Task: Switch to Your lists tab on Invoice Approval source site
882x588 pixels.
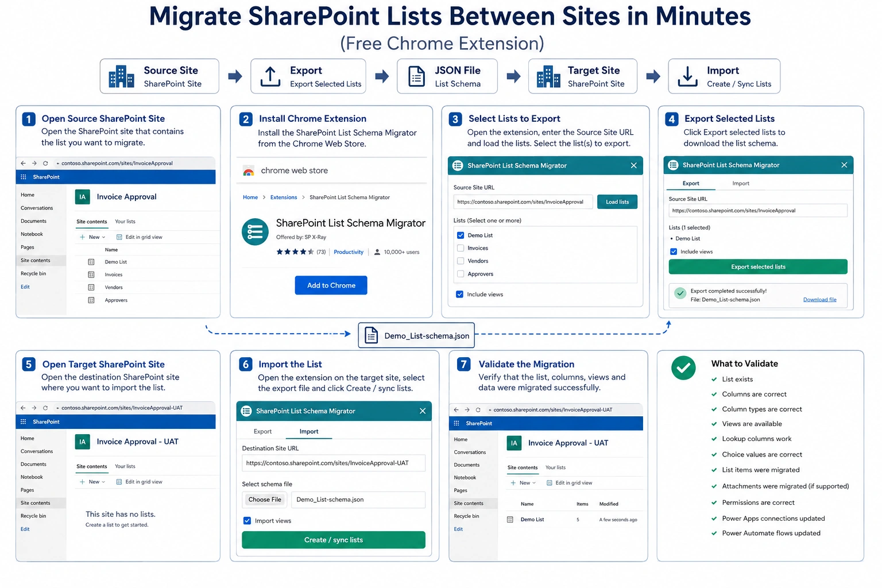Action: coord(125,222)
